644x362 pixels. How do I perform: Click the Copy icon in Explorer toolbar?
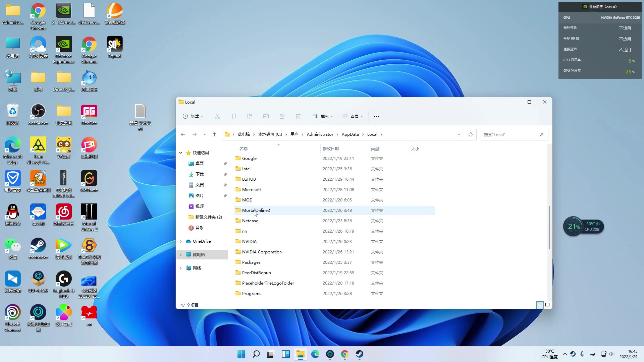point(234,116)
